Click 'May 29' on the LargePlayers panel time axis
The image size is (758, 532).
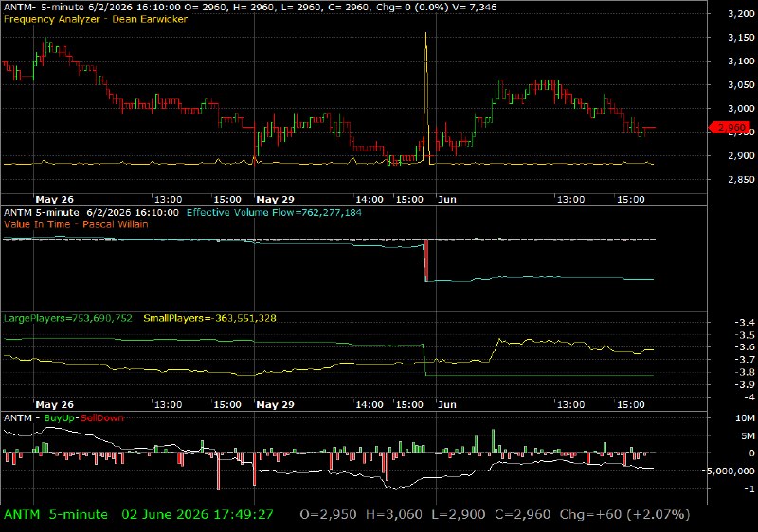275,404
